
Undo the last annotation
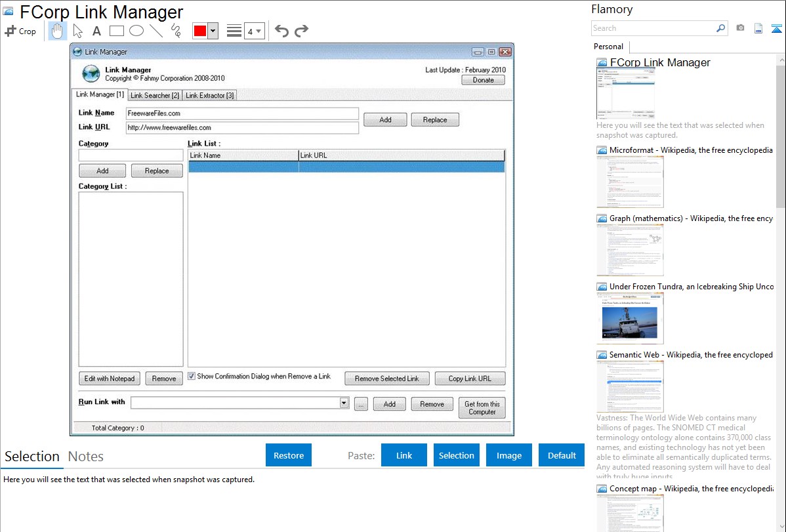281,31
